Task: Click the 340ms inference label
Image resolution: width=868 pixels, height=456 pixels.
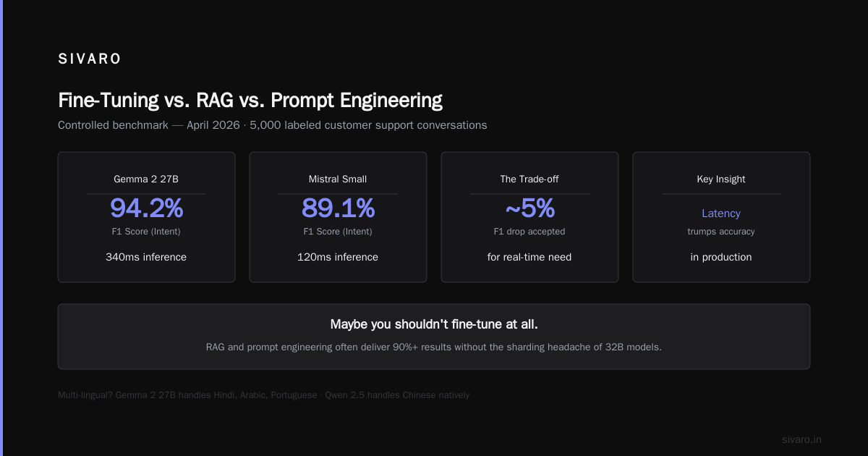Action: click(x=146, y=257)
